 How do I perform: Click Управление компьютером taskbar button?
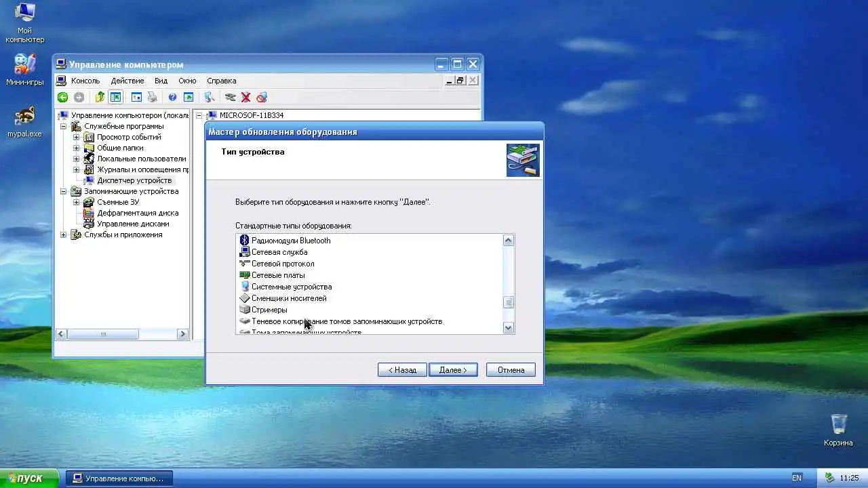(119, 478)
